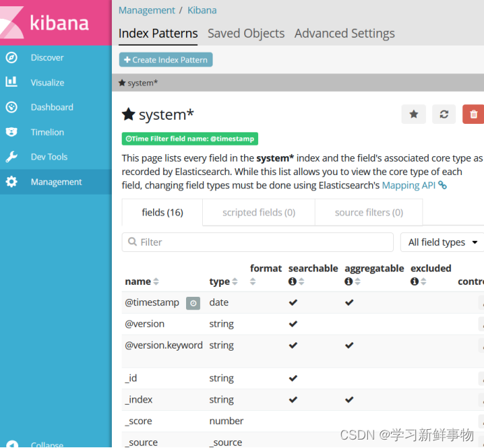This screenshot has width=484, height=448.
Task: Click Visualize menu label
Action: tap(48, 83)
